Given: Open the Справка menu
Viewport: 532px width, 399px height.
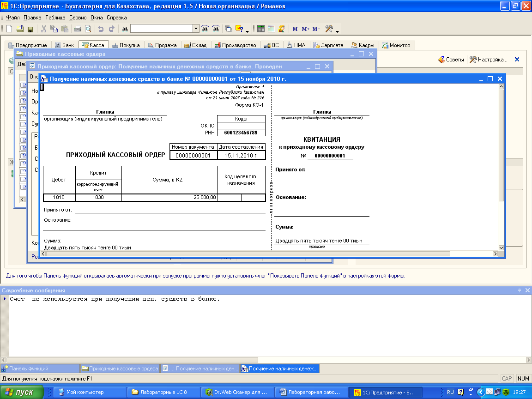Looking at the screenshot, I should tap(117, 18).
